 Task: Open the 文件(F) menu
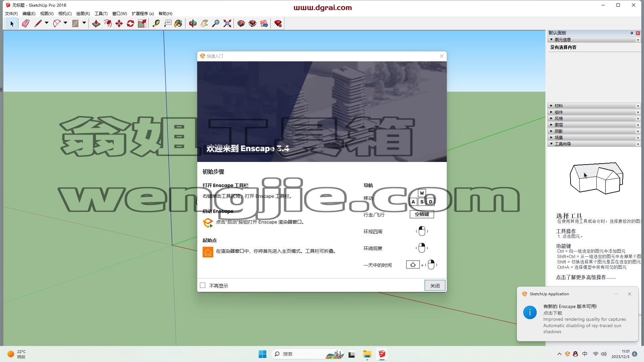11,14
